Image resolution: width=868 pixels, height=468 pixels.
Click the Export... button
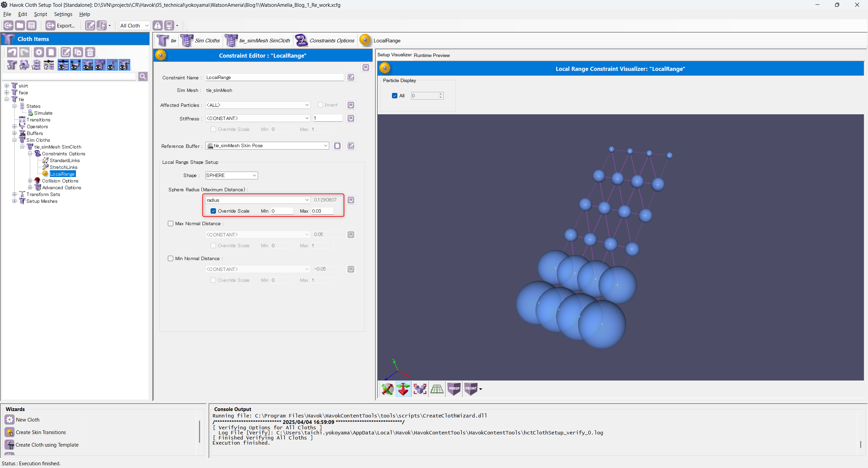(x=60, y=25)
